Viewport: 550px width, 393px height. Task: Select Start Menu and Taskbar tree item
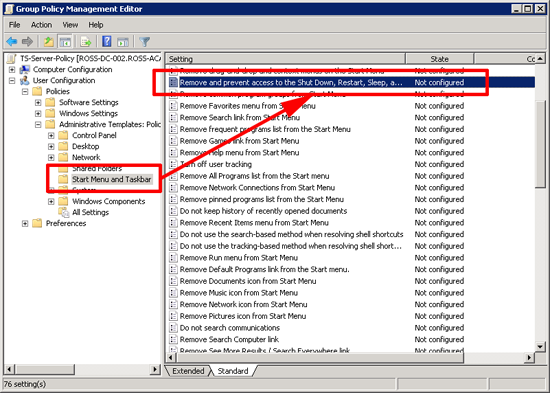[x=112, y=179]
